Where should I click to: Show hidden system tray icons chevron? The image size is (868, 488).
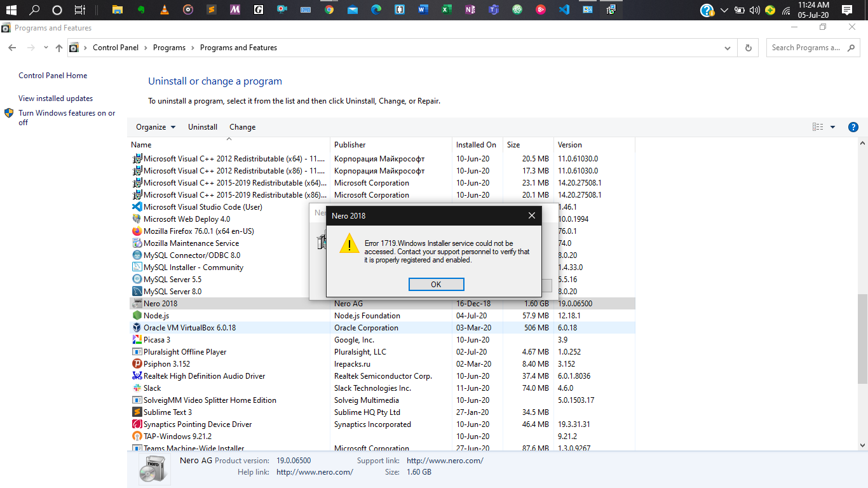point(724,10)
